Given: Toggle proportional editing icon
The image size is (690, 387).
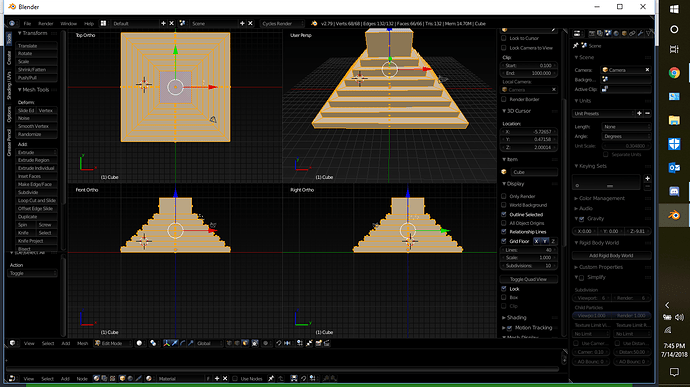Looking at the screenshot, I should (266, 343).
